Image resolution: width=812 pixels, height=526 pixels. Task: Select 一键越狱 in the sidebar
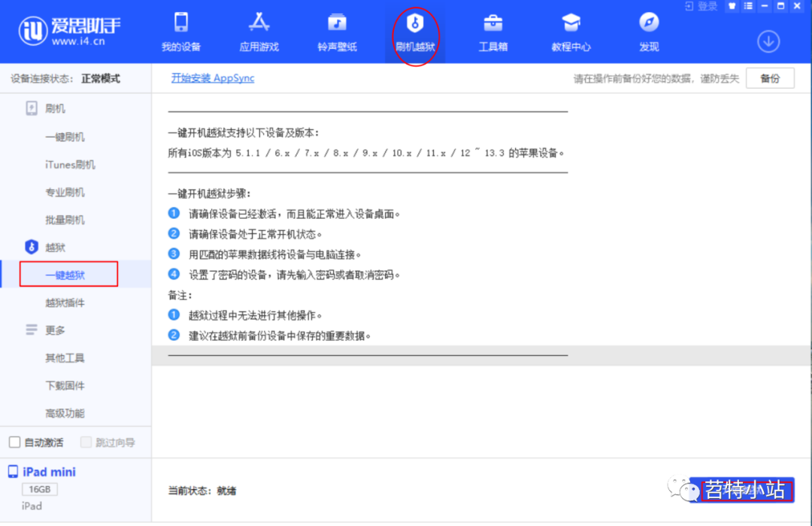(x=65, y=275)
